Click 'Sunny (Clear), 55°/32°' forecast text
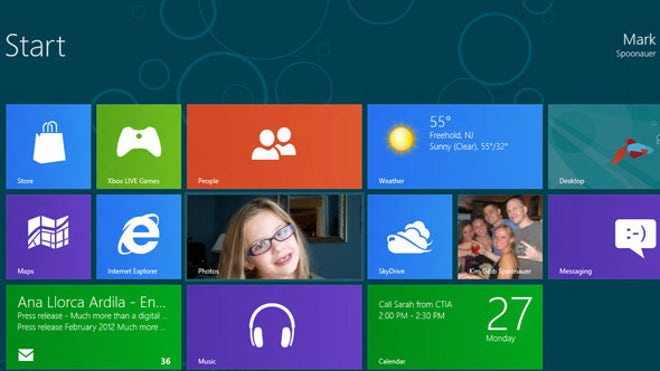 (468, 147)
